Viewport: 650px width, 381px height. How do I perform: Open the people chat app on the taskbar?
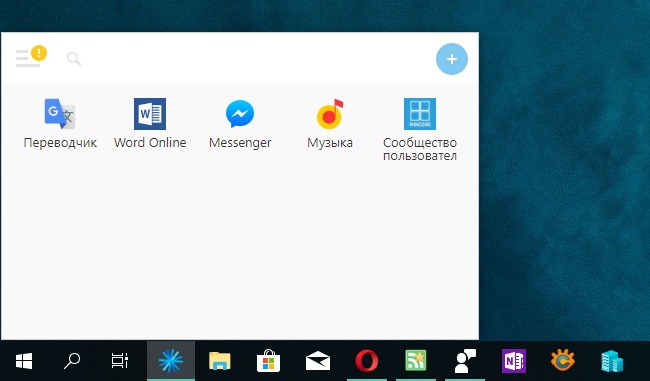coord(465,361)
